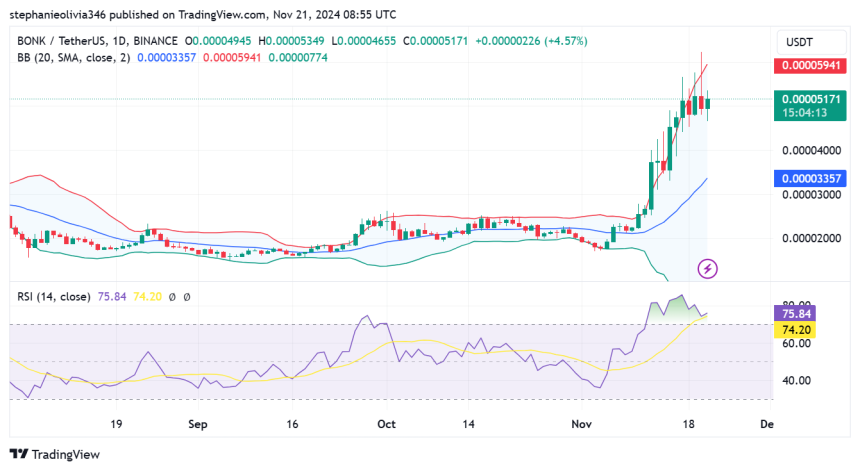
Task: Click the yellow 74.20 RSI average label
Action: 797,329
